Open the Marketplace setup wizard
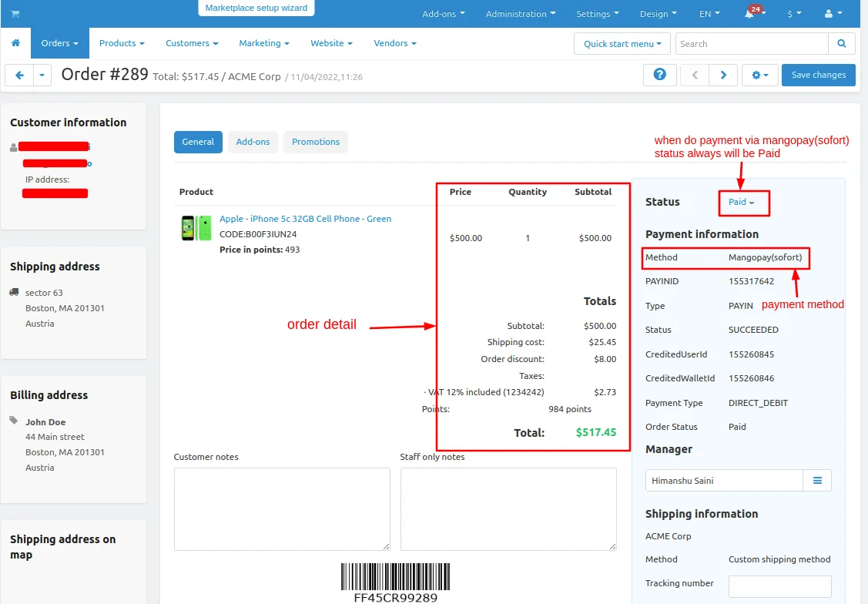 (256, 8)
